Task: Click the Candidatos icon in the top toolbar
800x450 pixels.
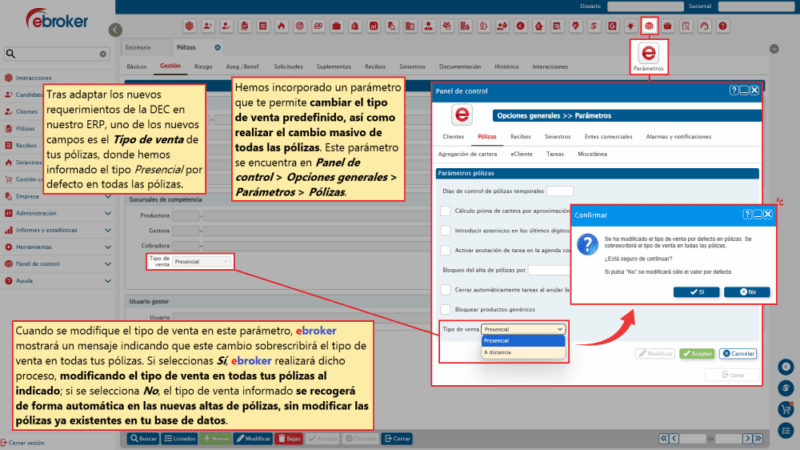Action: 208,26
